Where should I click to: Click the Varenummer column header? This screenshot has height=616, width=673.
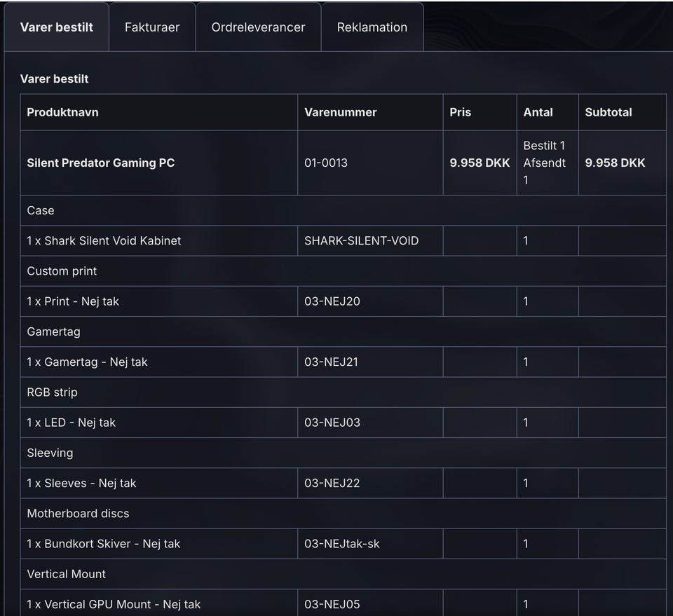pyautogui.click(x=341, y=112)
